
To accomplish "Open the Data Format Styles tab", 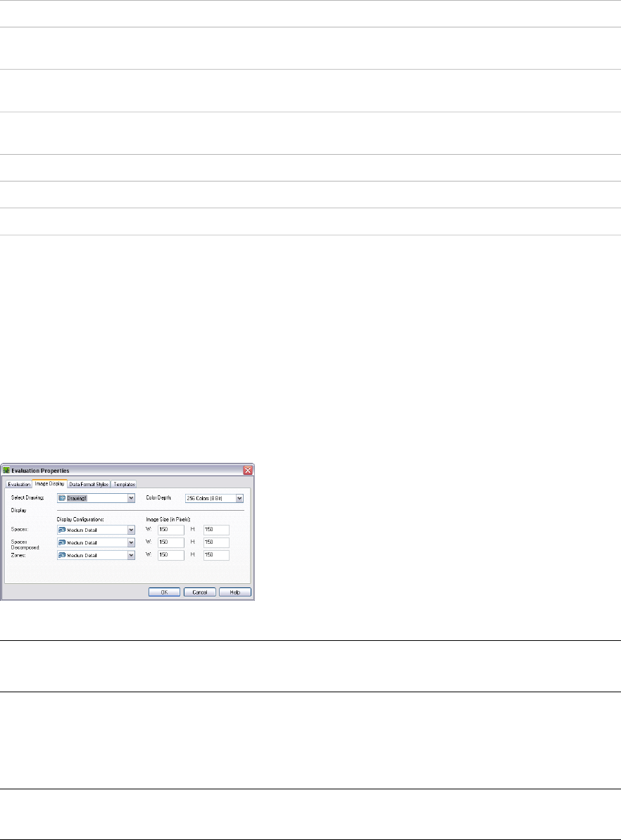I will pyautogui.click(x=89, y=484).
